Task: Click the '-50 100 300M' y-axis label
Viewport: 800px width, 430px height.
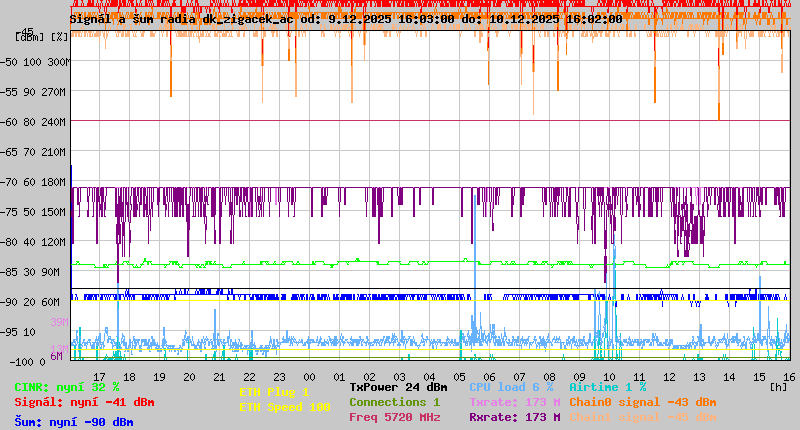Action: 35,62
